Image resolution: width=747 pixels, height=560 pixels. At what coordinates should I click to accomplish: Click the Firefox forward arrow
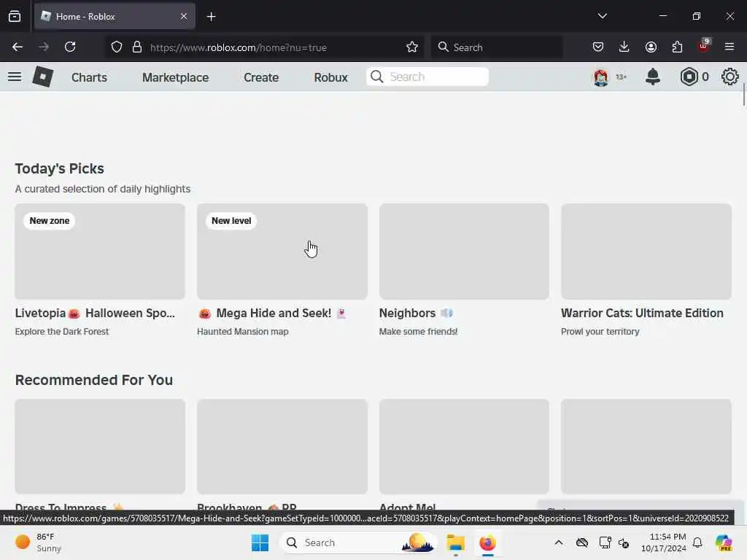click(x=44, y=47)
